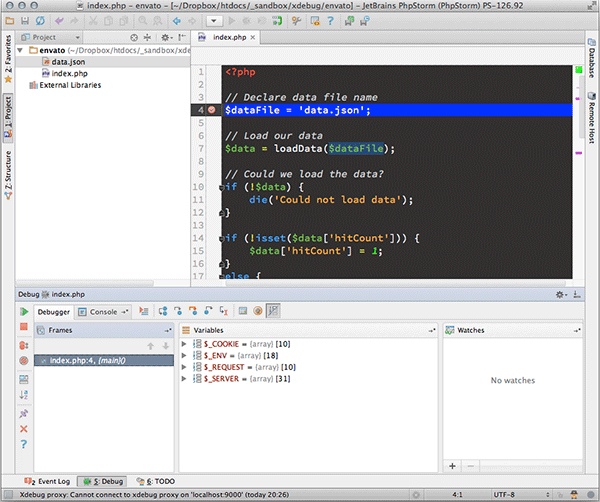Toggle sort values alphabetically

(x=24, y=394)
